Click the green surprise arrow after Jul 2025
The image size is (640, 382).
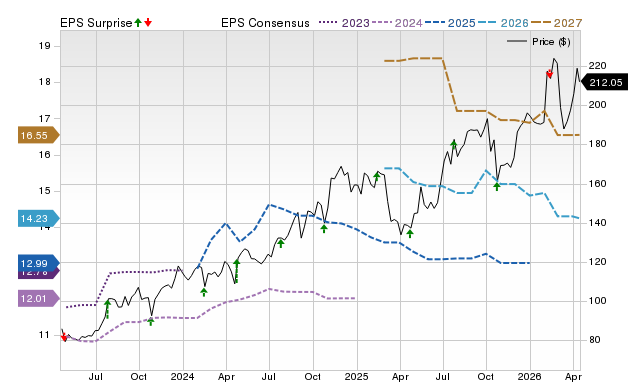coord(453,144)
